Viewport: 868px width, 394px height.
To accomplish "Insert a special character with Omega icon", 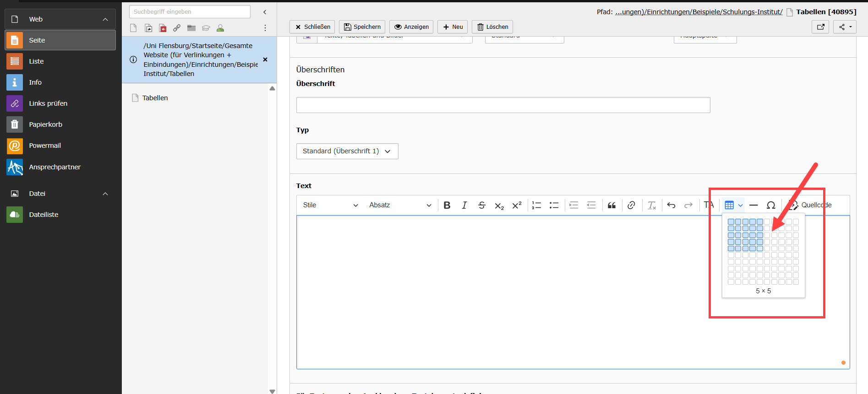I will pos(771,205).
